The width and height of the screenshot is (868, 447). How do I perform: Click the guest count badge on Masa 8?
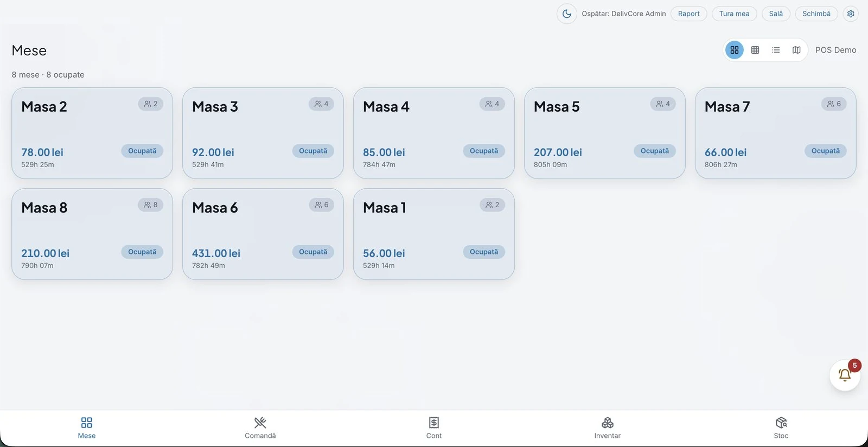(x=151, y=205)
